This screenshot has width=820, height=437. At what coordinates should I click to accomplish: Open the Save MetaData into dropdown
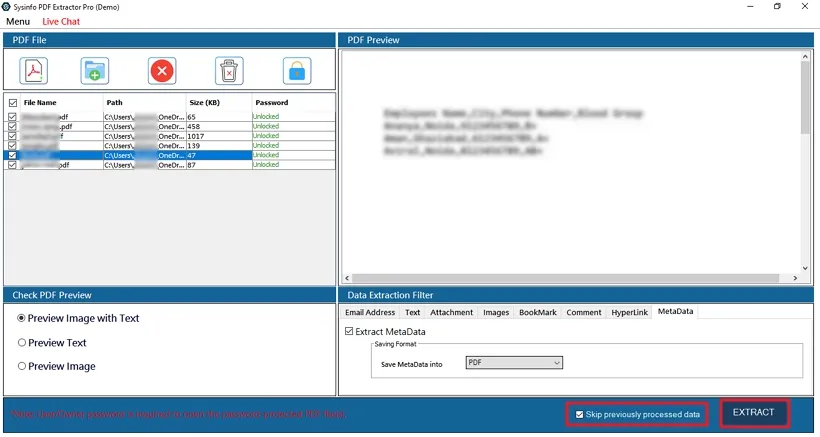(x=514, y=362)
